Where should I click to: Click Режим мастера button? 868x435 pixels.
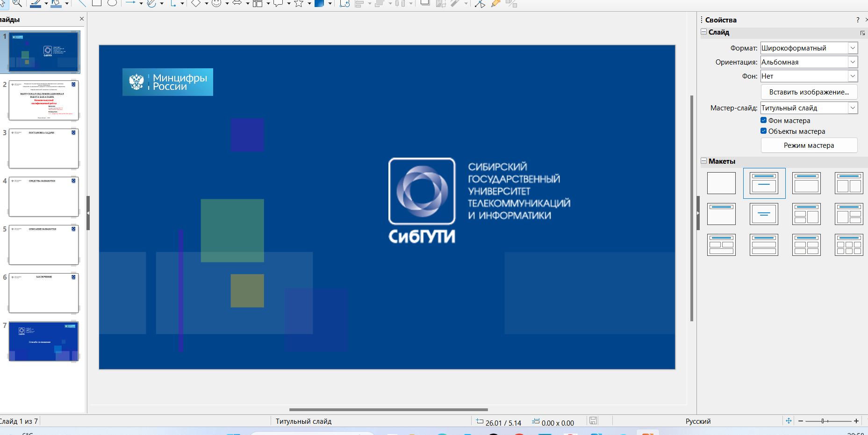click(809, 145)
